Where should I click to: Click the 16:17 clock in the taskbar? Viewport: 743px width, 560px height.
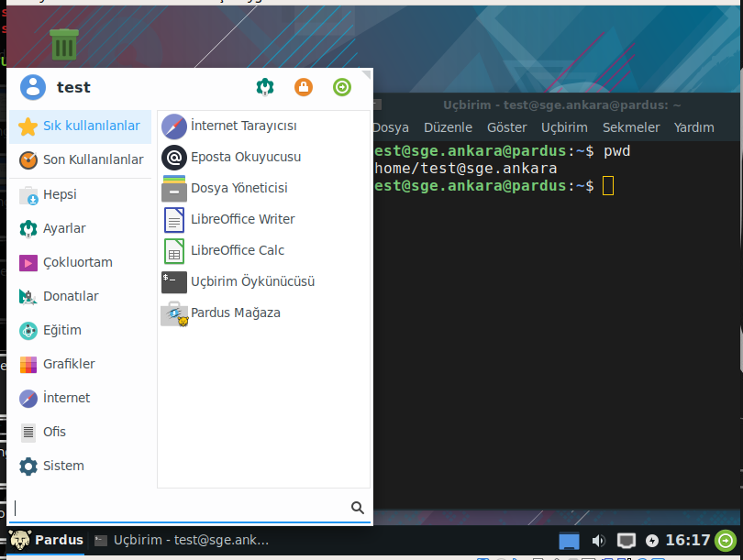(688, 541)
